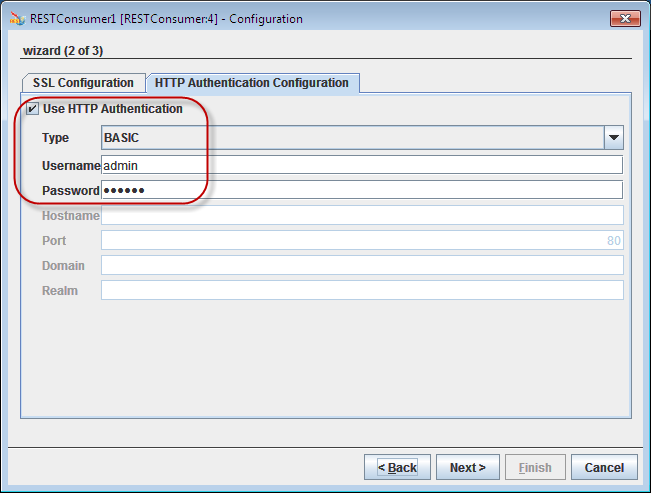Image resolution: width=651 pixels, height=493 pixels.
Task: Click the wizard (2 of 3) heading
Action: [x=63, y=51]
